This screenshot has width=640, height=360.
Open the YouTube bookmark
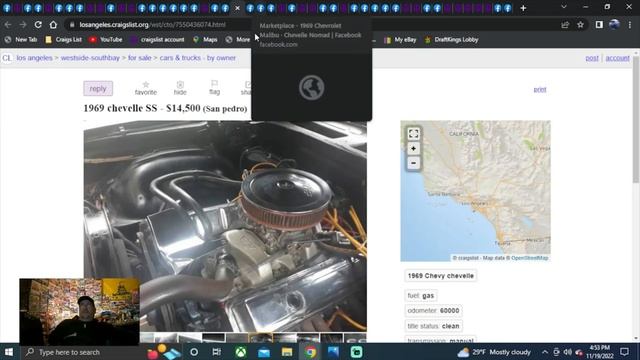[x=106, y=40]
